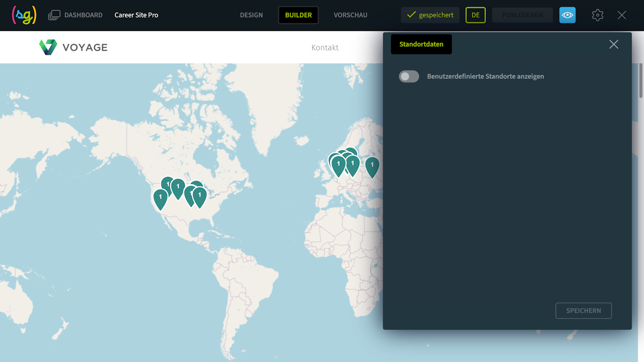Screen dimensions: 644x362
Task: Close the Standortdaten panel
Action: [614, 44]
